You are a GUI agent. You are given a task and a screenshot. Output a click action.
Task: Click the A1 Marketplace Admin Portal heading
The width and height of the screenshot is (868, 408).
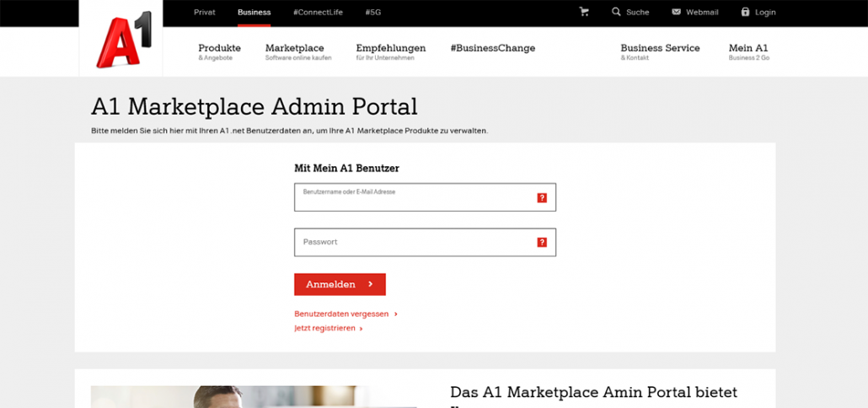tap(255, 107)
